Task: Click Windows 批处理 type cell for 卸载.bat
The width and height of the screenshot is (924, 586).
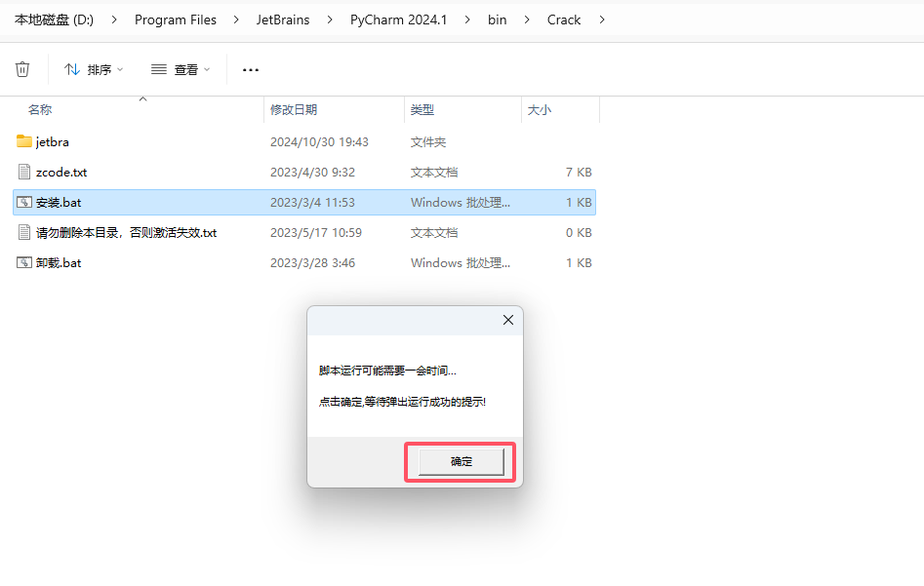Action: [x=461, y=262]
